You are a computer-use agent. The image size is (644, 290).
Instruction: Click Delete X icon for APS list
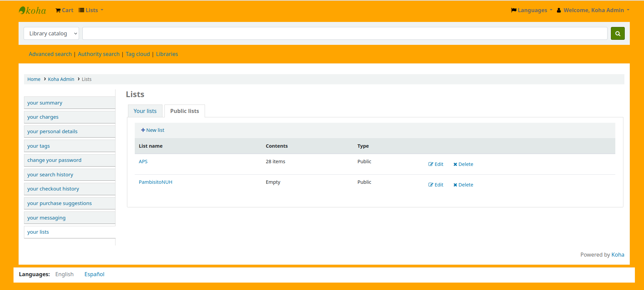coord(455,164)
